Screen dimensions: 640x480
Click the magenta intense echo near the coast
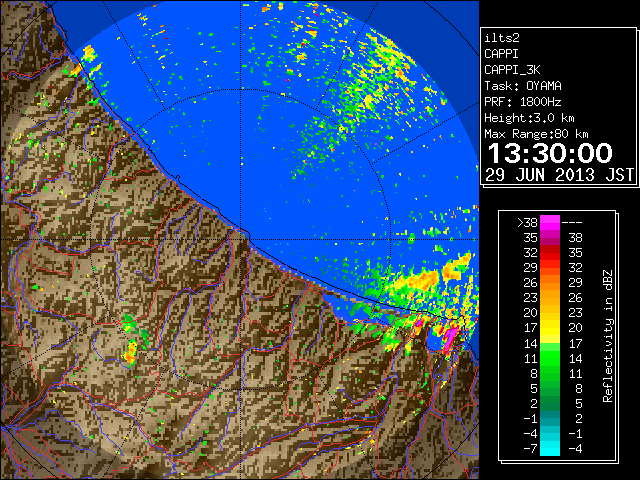tap(451, 337)
